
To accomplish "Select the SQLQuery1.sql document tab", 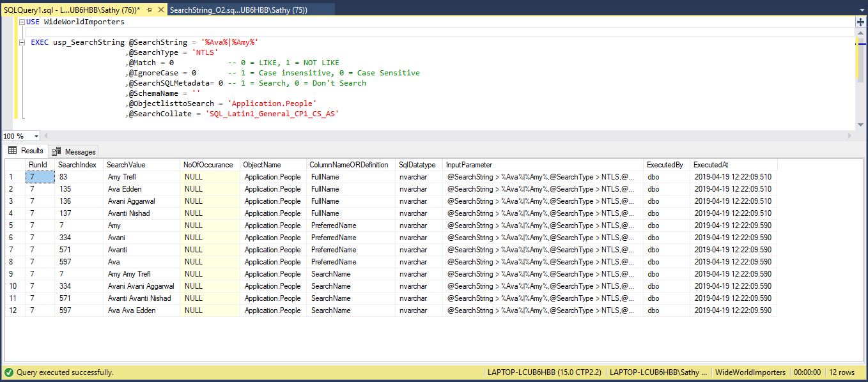I will (72, 10).
